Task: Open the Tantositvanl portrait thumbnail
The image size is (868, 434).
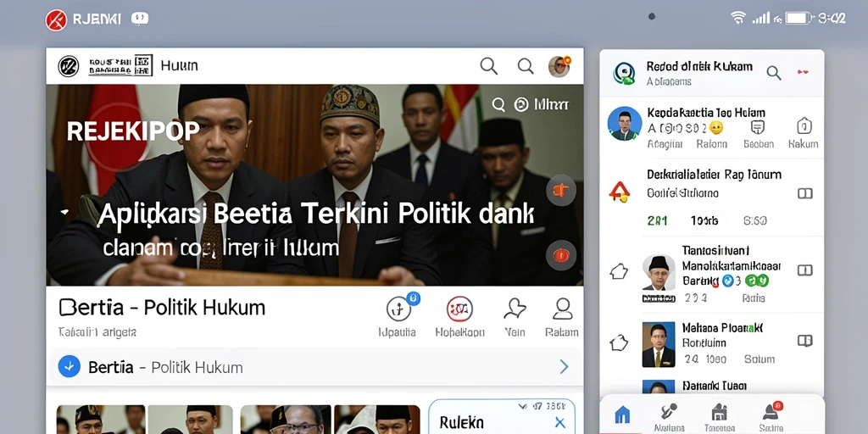Action: coord(659,272)
